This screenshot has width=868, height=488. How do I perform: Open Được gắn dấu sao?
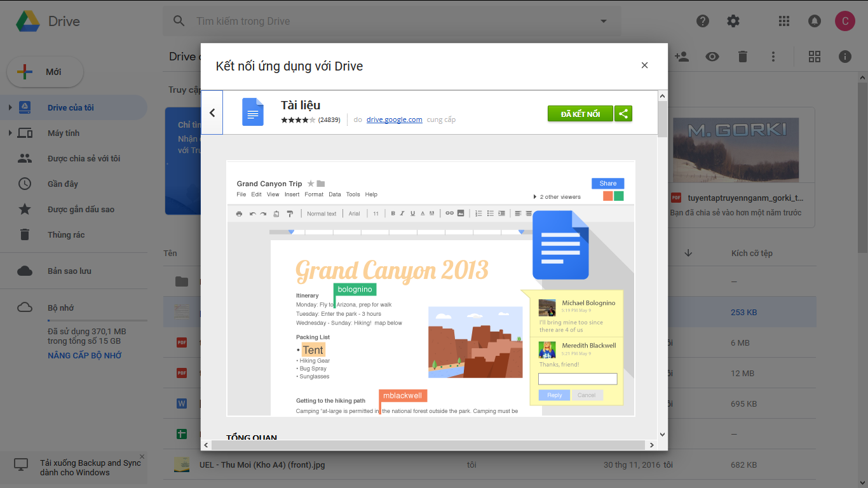click(74, 209)
